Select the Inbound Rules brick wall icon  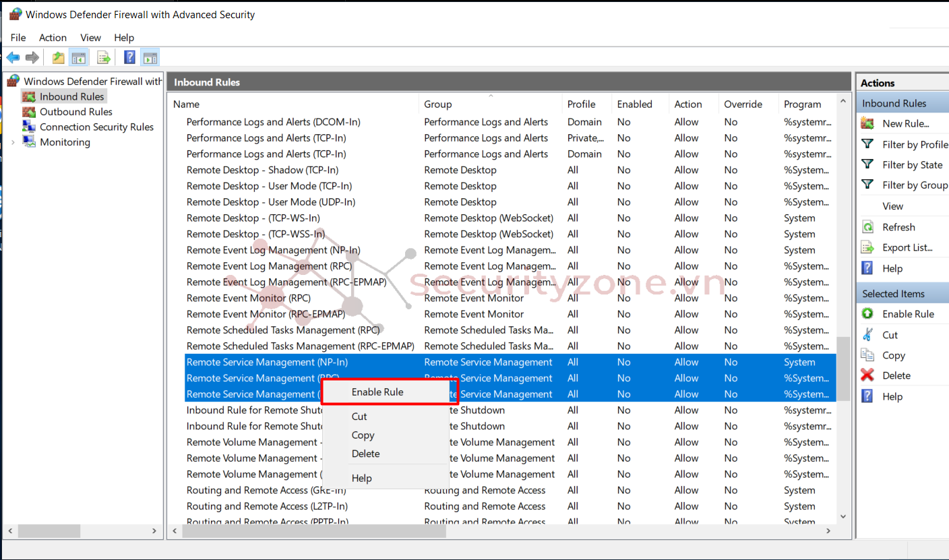[29, 96]
